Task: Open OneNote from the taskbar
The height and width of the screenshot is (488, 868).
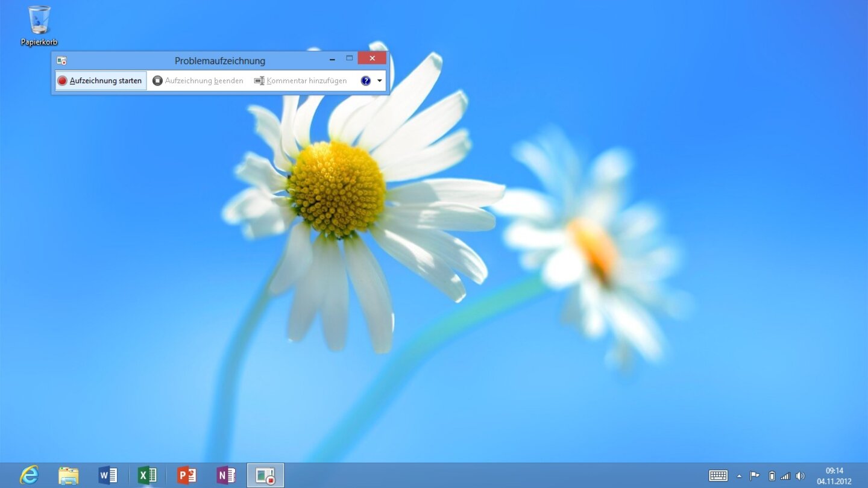Action: 226,475
